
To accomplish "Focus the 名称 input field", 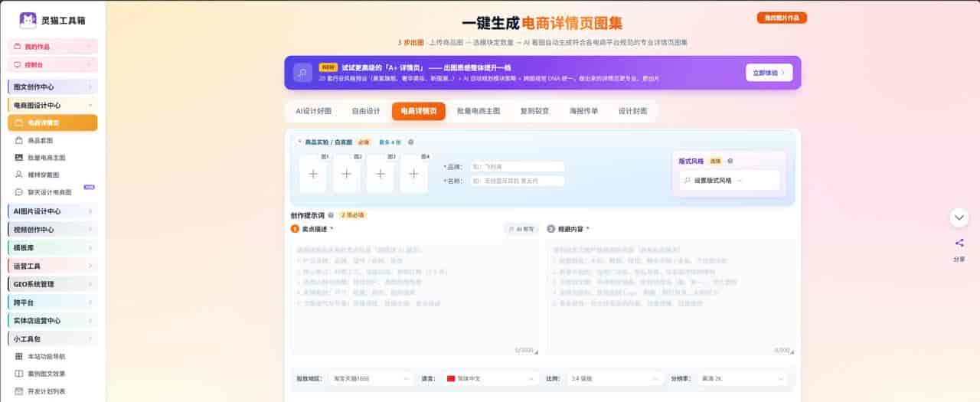I will pos(516,181).
